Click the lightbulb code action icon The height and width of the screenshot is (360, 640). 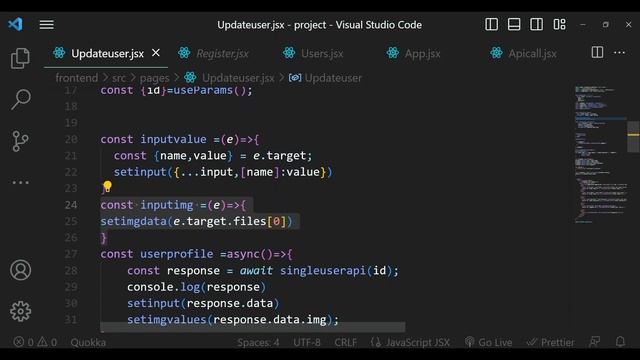107,187
